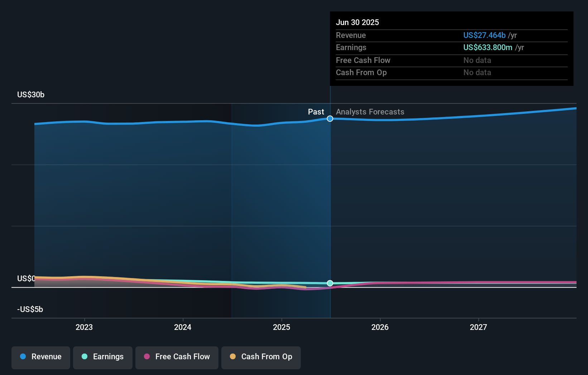Click the Past label on the chart
Screen dimensions: 588x375
[x=316, y=112]
